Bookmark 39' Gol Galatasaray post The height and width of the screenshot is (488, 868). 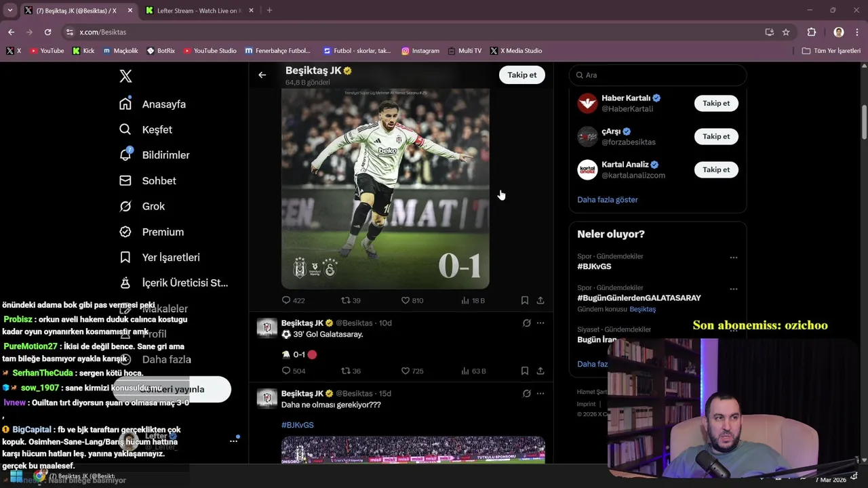click(525, 371)
